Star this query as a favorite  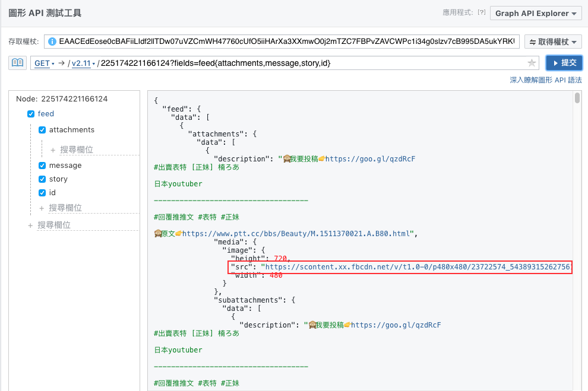point(532,63)
